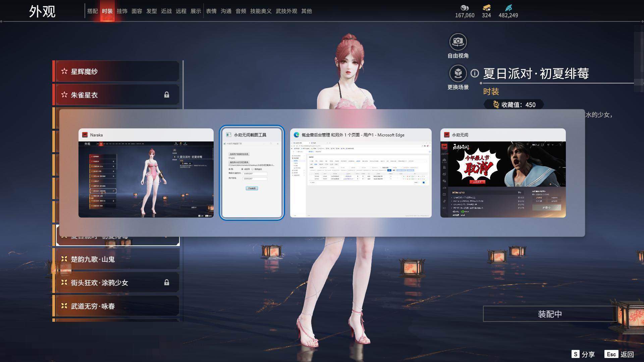Click the change scene cube icon
This screenshot has width=644, height=362.
(x=458, y=73)
